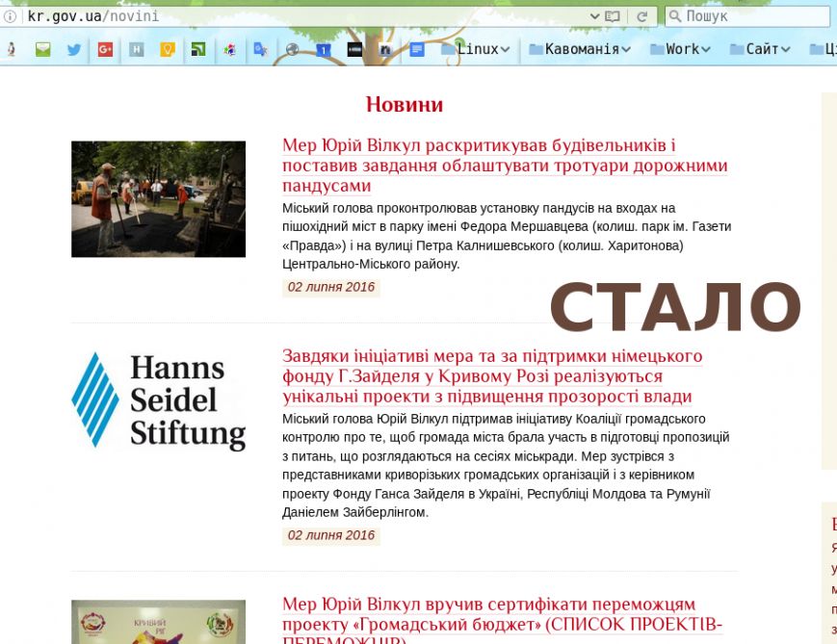
Task: Open headline about фонду Г.Зайделя projects
Action: point(492,376)
